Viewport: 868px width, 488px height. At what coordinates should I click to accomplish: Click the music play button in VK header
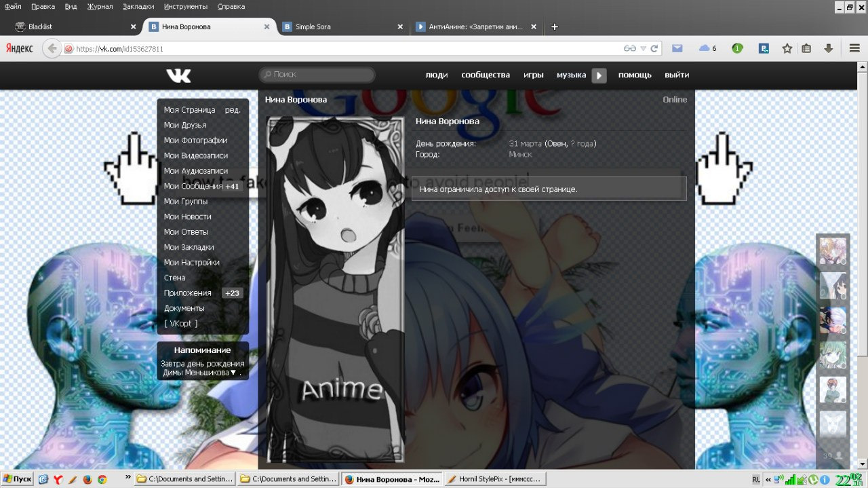click(599, 75)
